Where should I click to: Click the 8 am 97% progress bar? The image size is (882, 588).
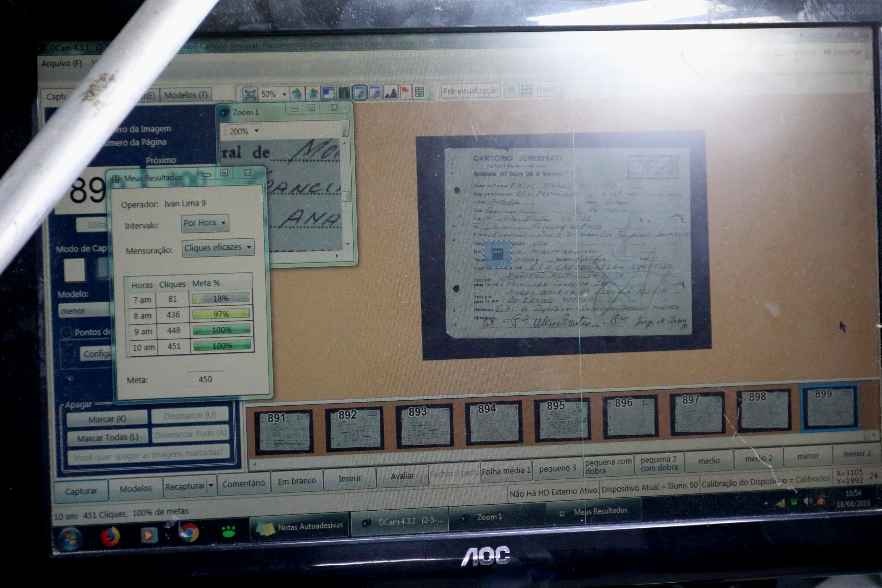coord(221,314)
